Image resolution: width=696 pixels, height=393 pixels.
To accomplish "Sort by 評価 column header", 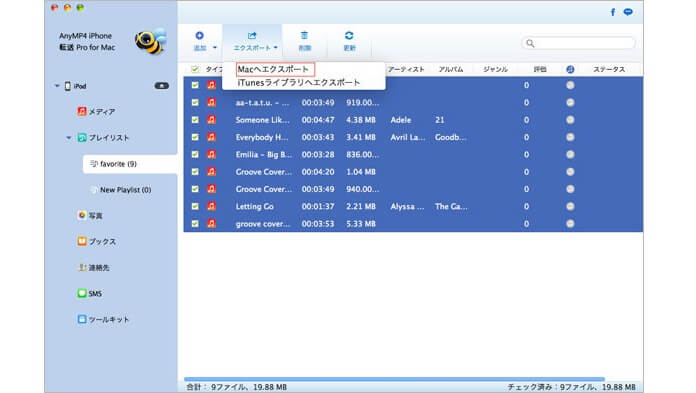I will [x=540, y=69].
